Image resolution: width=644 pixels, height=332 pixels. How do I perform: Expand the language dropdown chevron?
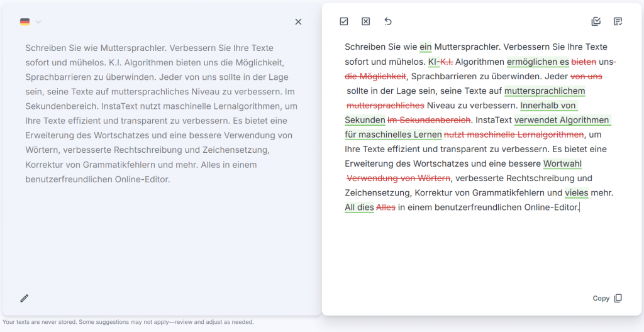pyautogui.click(x=38, y=22)
